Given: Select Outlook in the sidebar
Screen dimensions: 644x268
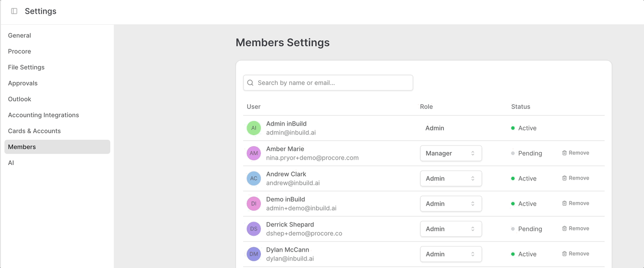Looking at the screenshot, I should pos(57,99).
